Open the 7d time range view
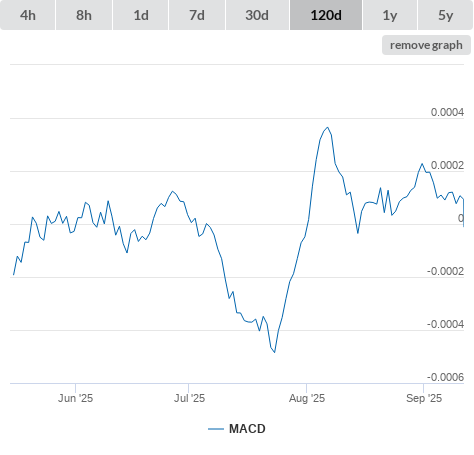 click(x=197, y=15)
